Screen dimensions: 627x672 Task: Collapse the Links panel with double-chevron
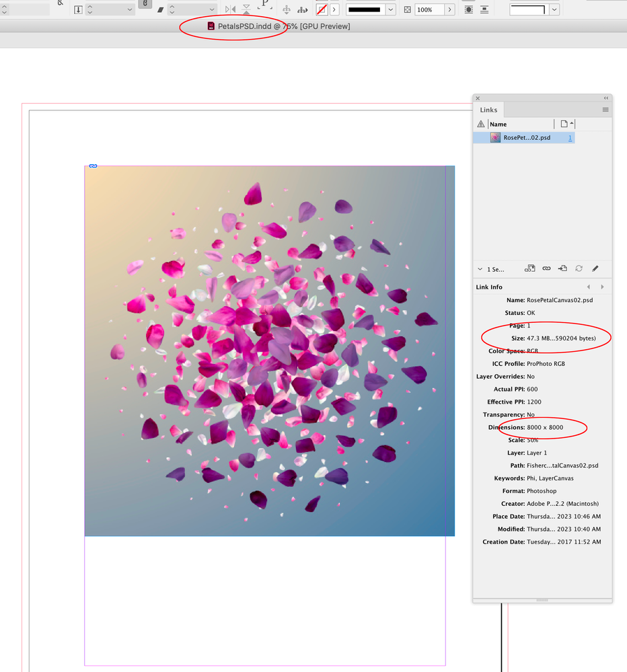tap(606, 98)
